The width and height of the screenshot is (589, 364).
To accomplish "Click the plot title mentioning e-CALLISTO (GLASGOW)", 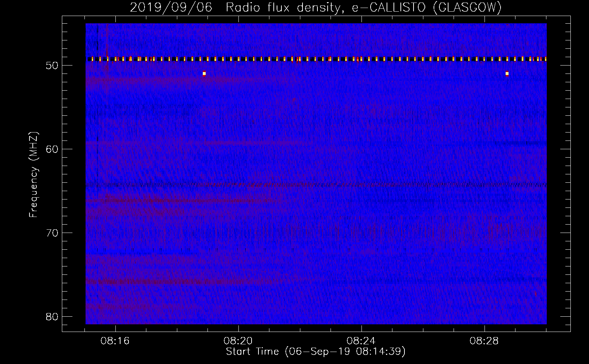I will tap(316, 7).
